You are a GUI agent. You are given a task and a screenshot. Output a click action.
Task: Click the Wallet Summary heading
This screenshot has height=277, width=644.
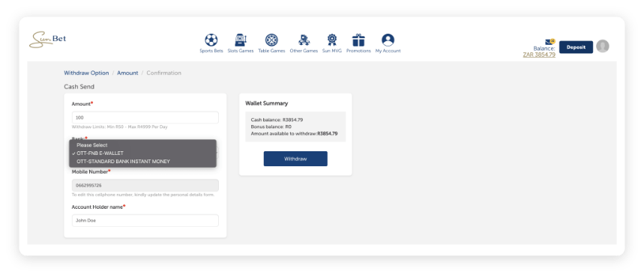[267, 103]
